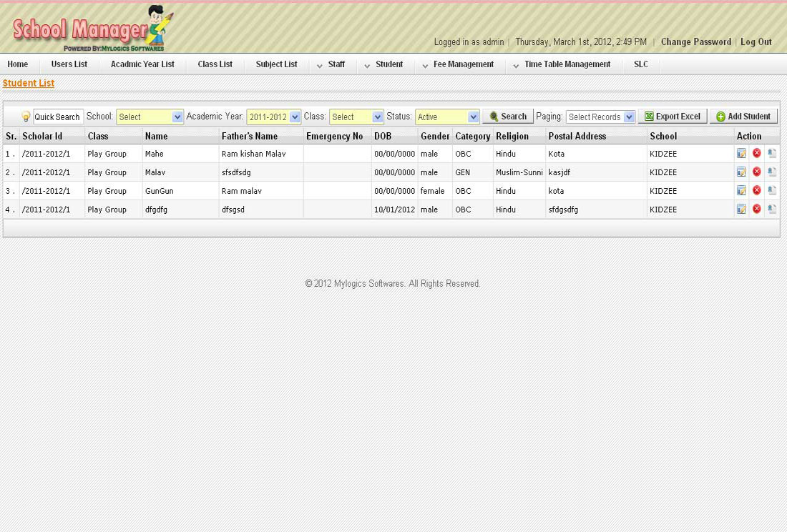View profile document for Mahe
This screenshot has width=787, height=532.
pos(772,154)
